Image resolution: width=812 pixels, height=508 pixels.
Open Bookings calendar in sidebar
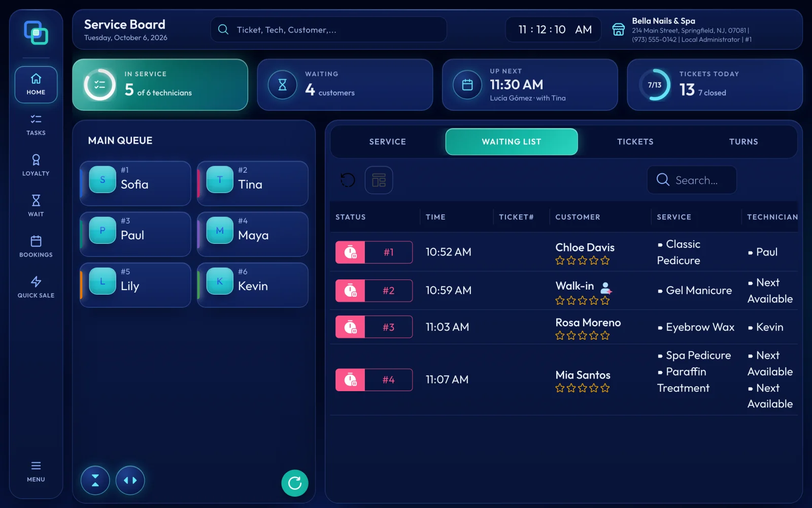[x=36, y=246]
